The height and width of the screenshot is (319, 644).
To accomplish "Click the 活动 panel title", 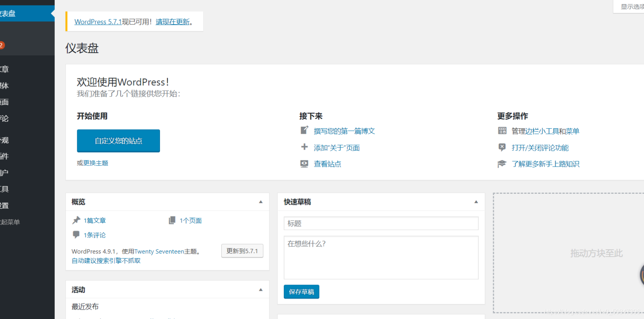I will [x=78, y=290].
